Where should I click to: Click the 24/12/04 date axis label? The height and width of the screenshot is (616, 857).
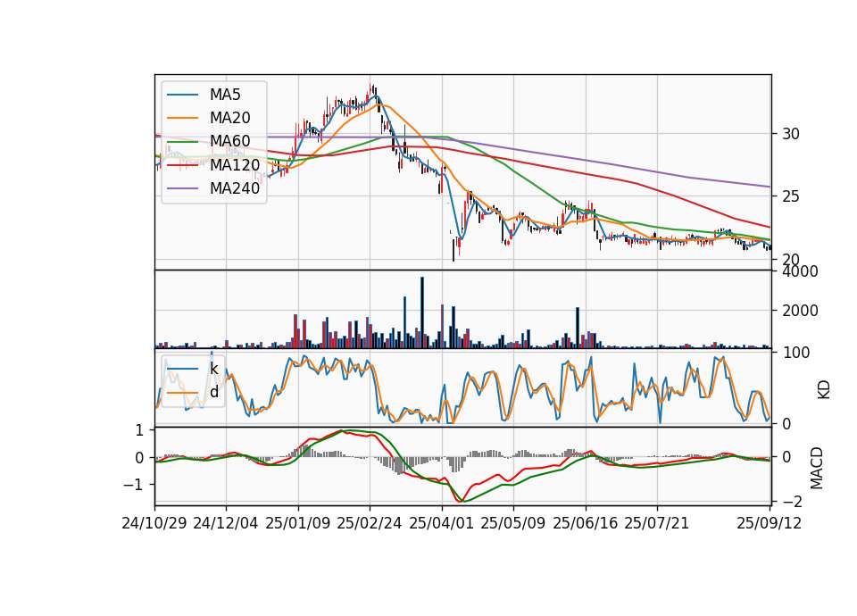tap(226, 523)
